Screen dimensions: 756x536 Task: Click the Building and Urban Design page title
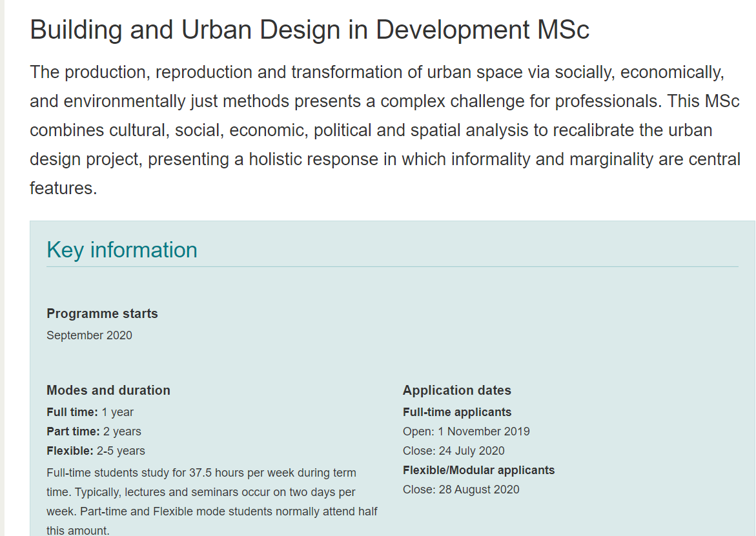point(309,30)
